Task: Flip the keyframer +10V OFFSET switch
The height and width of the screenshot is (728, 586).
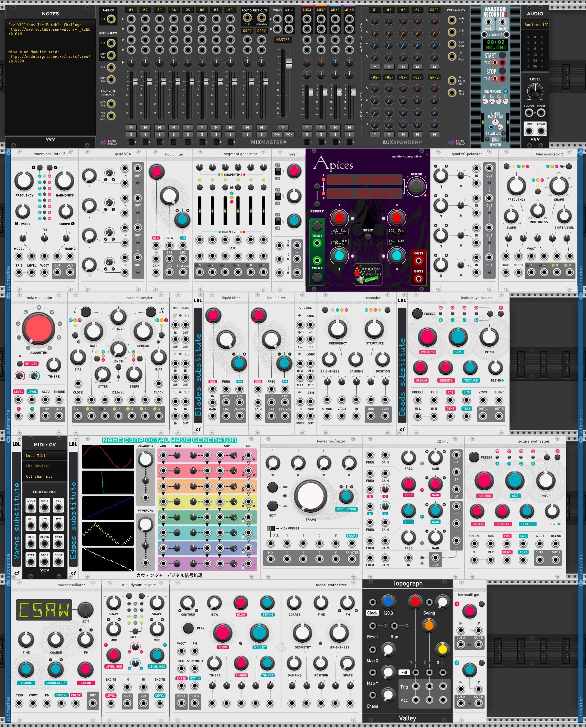Action: 271,528
